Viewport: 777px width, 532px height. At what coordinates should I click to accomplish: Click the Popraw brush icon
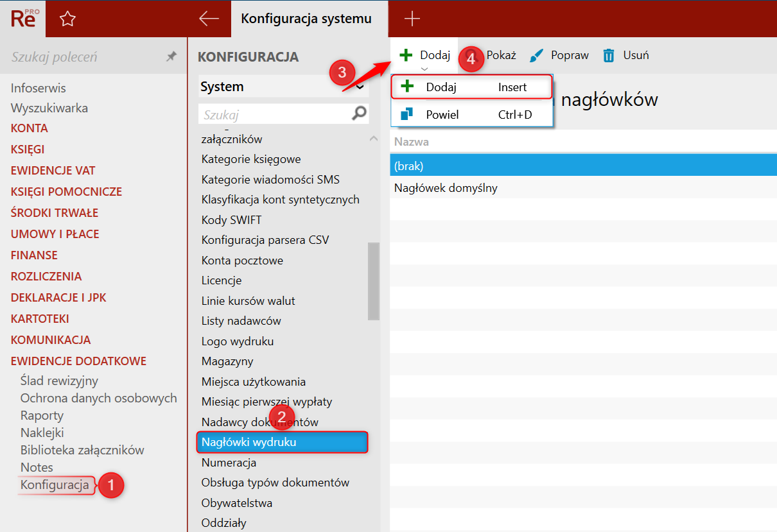(537, 56)
